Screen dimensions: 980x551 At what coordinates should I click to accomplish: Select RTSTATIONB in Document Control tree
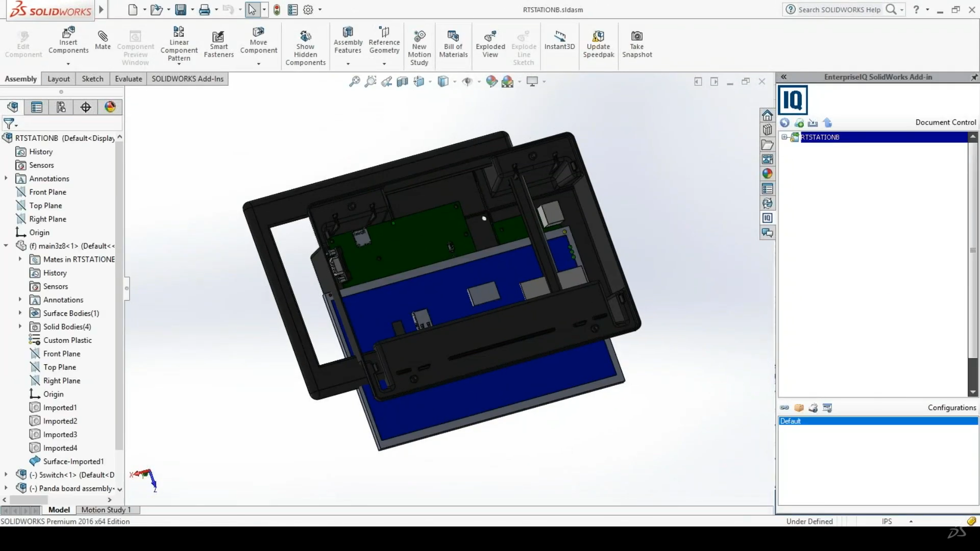(x=820, y=137)
